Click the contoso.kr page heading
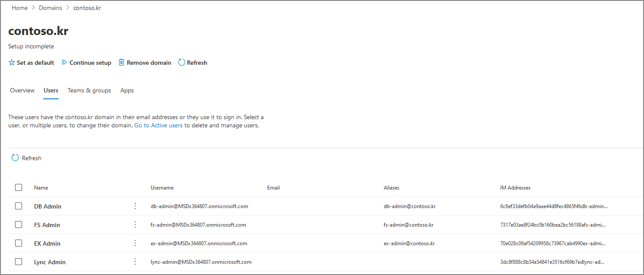 pyautogui.click(x=38, y=31)
